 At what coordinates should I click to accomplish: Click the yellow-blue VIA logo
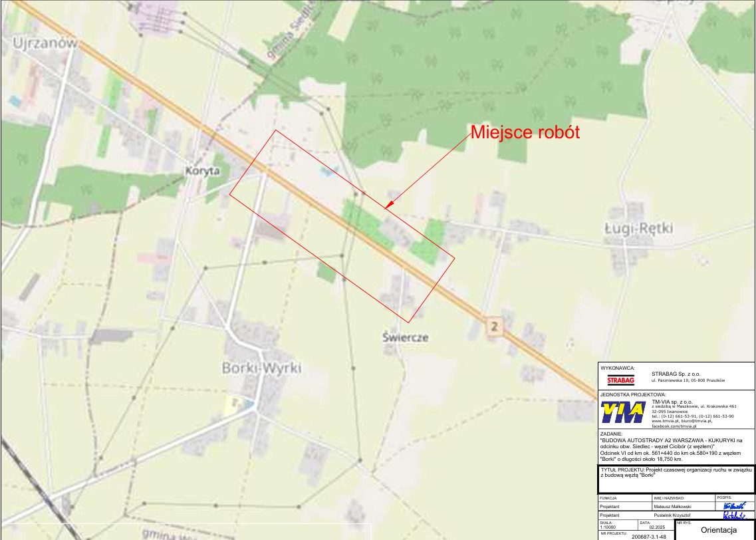click(x=623, y=412)
